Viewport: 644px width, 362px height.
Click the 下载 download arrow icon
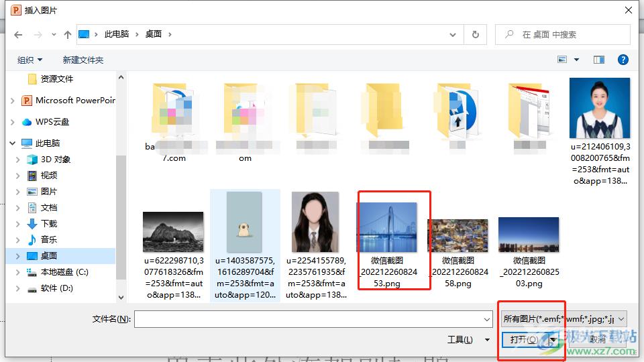pos(32,224)
